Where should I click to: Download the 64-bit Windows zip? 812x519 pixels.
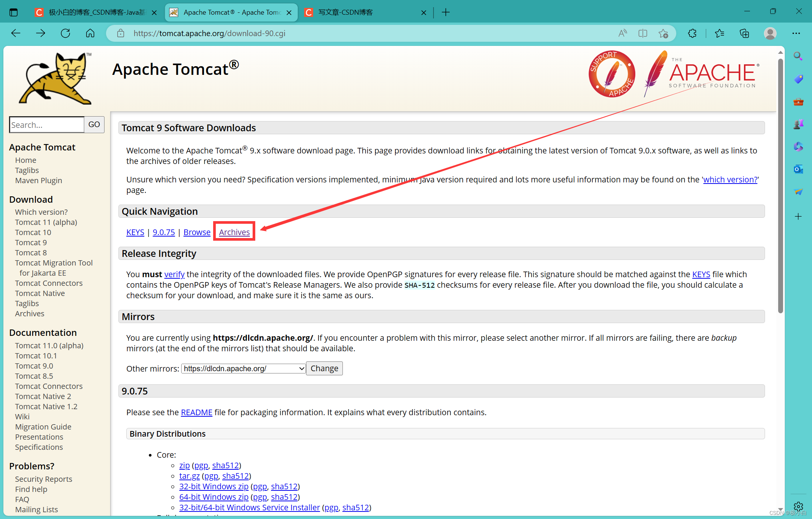(214, 497)
